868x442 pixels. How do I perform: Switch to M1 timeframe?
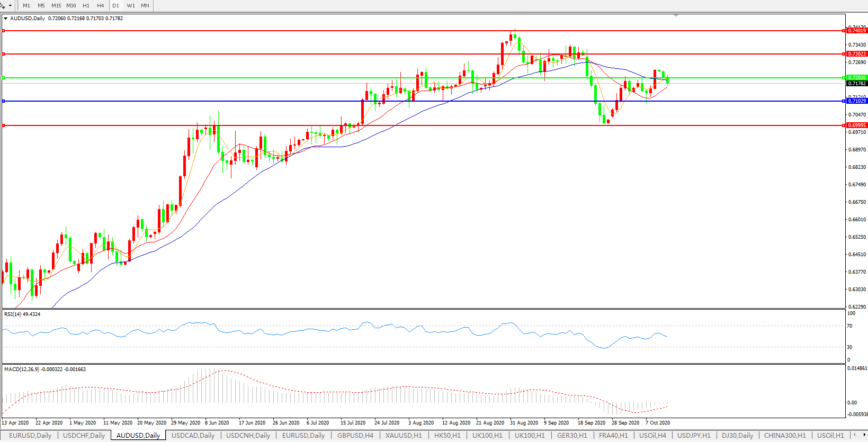(x=26, y=6)
